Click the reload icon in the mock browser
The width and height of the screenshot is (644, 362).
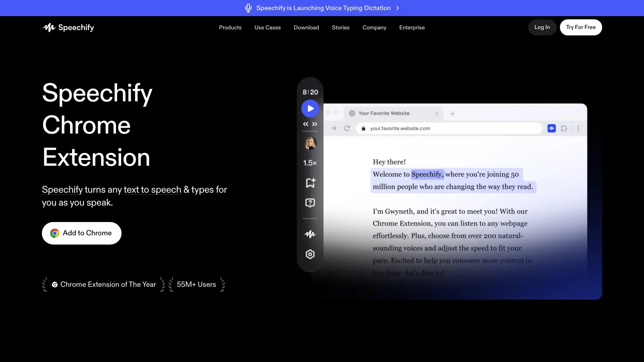347,128
